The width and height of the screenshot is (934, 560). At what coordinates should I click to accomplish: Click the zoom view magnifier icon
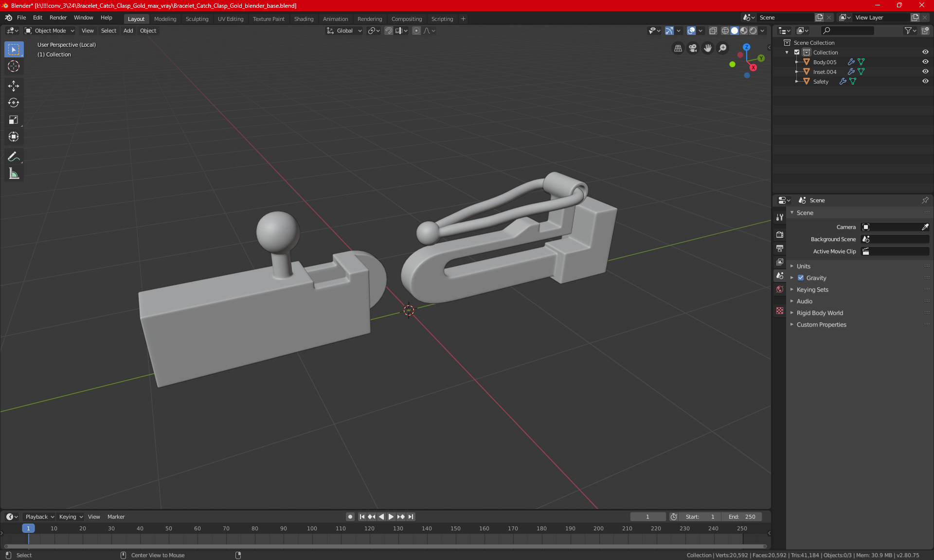723,48
